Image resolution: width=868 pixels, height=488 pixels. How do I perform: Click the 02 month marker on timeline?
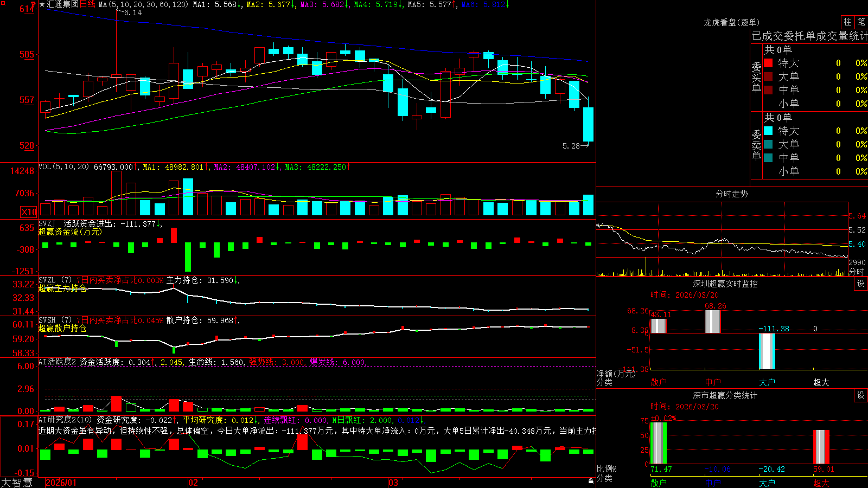coord(193,483)
